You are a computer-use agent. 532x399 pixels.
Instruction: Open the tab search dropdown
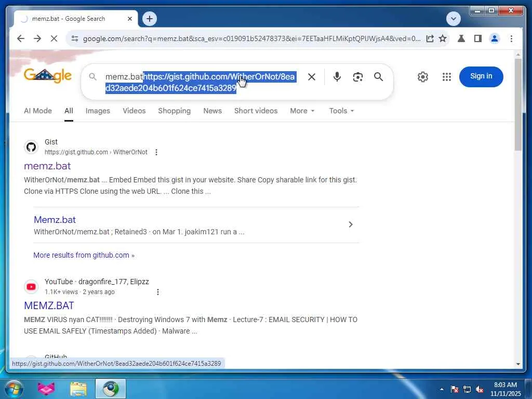[454, 19]
